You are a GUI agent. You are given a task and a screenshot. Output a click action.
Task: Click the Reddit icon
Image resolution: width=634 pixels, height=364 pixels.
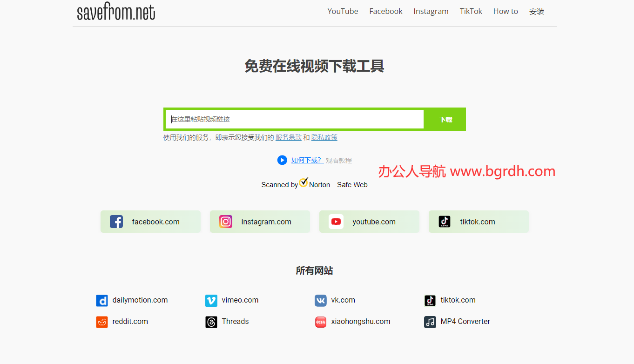(x=102, y=322)
